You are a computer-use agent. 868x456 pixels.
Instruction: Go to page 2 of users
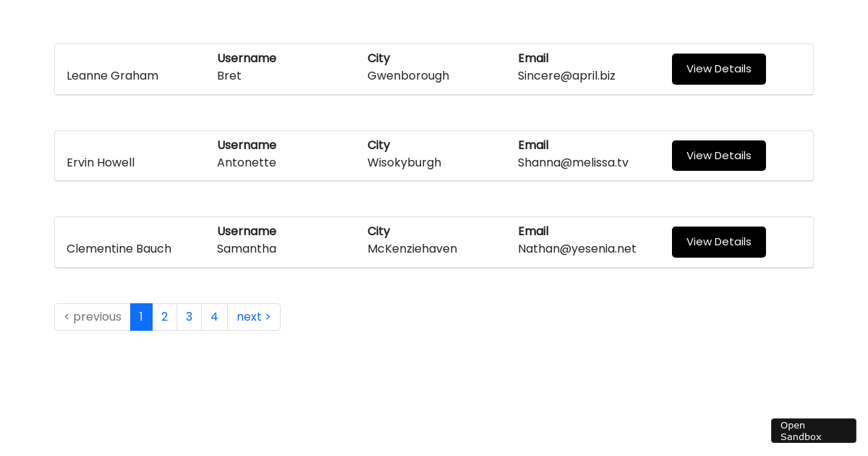[164, 317]
